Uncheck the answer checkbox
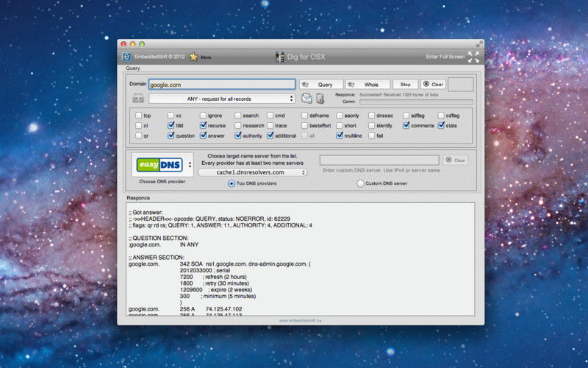This screenshot has width=588, height=368. point(203,135)
